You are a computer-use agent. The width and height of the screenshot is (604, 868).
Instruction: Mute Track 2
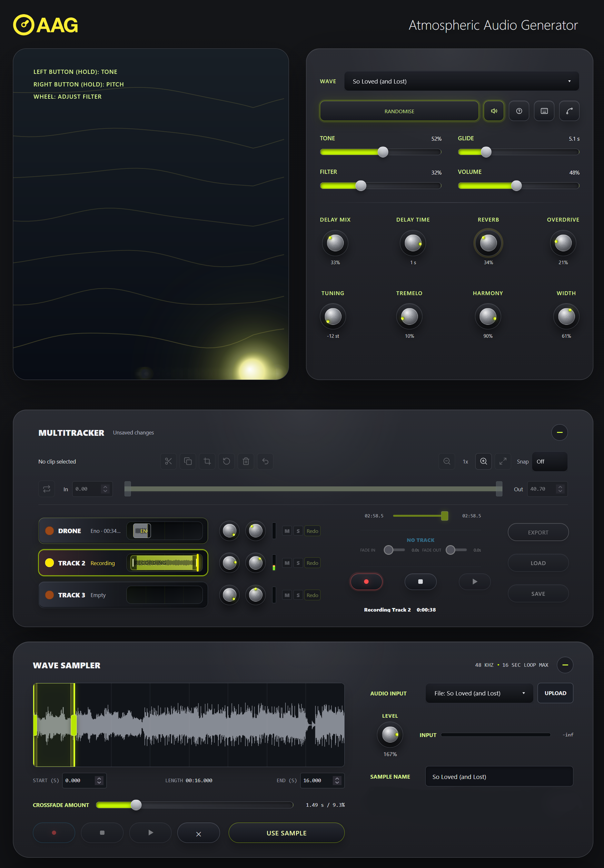coord(287,563)
